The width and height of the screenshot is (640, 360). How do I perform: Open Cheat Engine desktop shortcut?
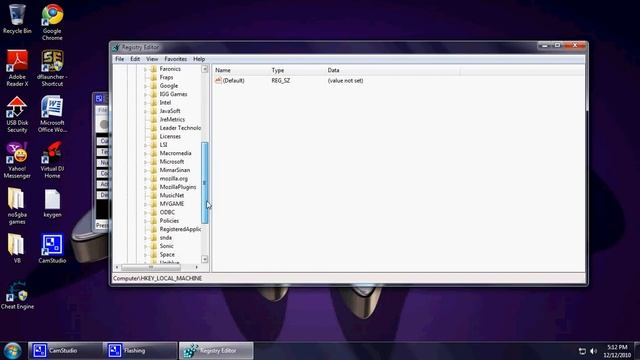(17, 295)
